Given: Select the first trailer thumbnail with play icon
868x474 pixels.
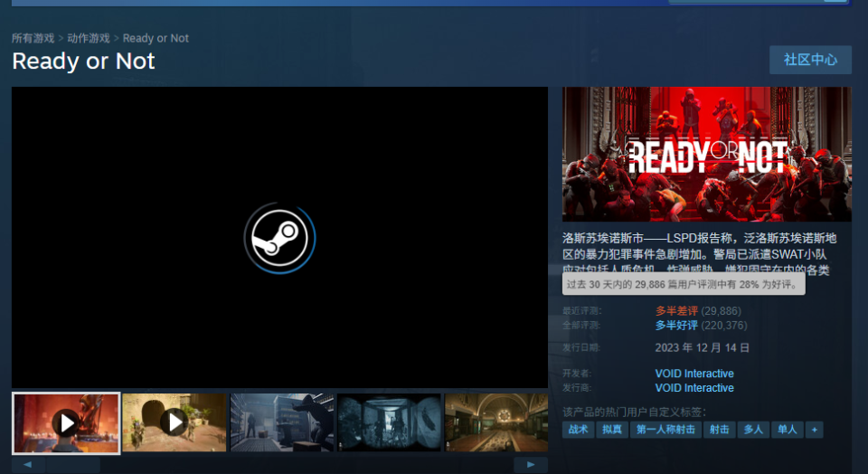Looking at the screenshot, I should 66,423.
